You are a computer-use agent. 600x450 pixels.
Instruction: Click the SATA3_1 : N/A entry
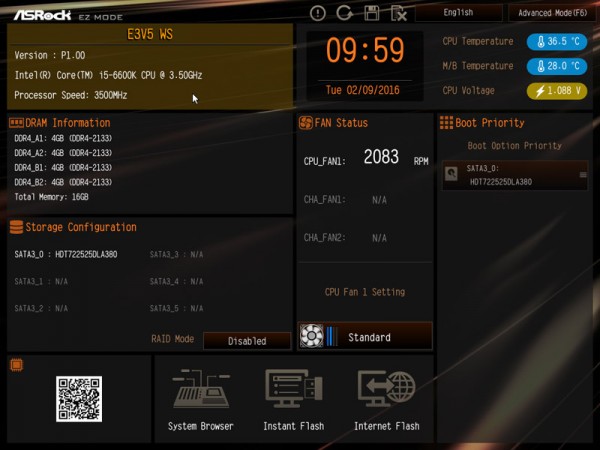[41, 282]
